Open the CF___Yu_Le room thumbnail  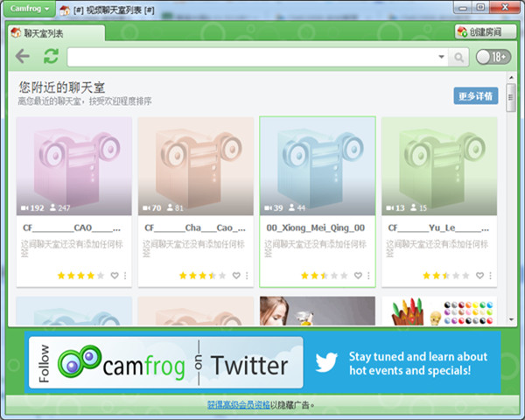click(439, 166)
